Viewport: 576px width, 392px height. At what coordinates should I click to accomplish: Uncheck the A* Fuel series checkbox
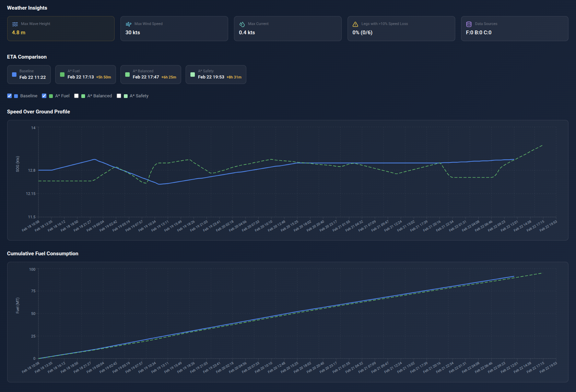[44, 96]
